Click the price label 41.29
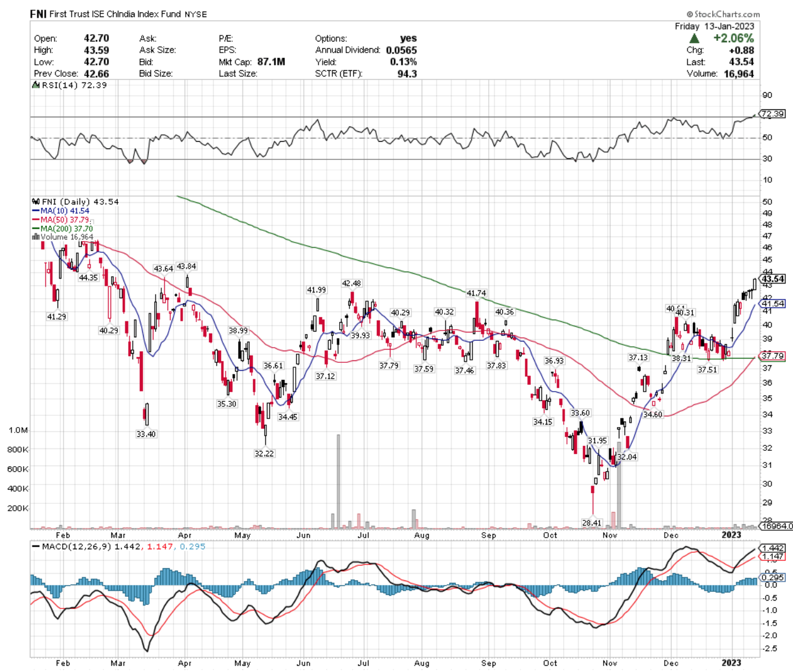 [x=57, y=317]
